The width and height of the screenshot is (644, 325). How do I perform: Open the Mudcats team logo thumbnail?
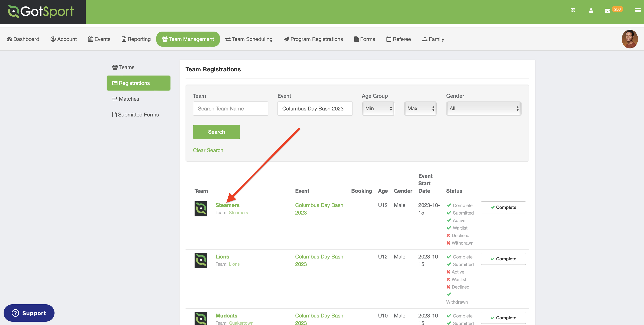click(x=201, y=318)
